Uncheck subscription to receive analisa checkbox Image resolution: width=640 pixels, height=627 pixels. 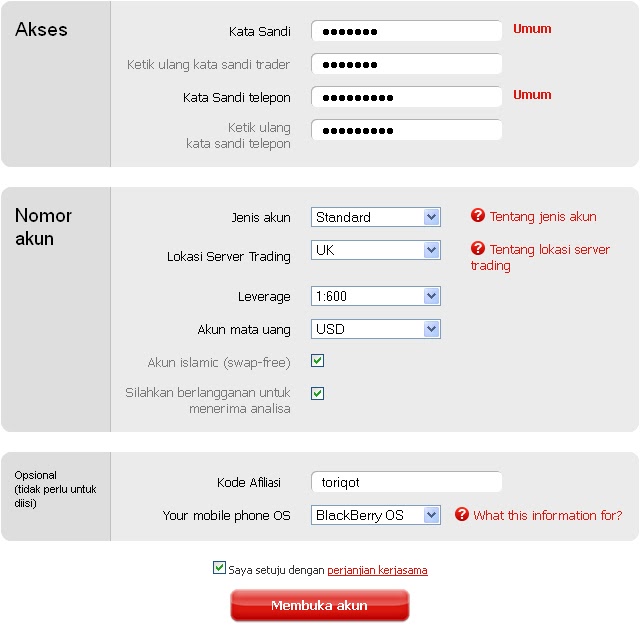tap(318, 394)
